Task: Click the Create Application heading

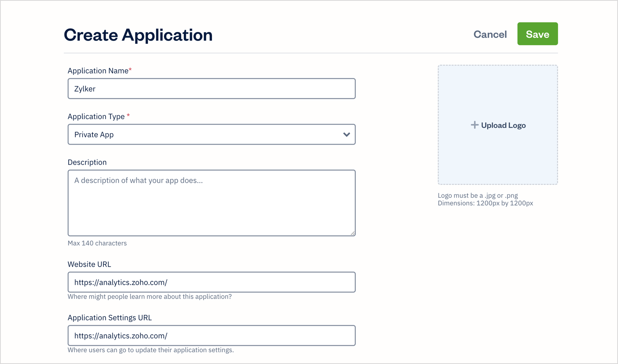Action: pyautogui.click(x=138, y=35)
